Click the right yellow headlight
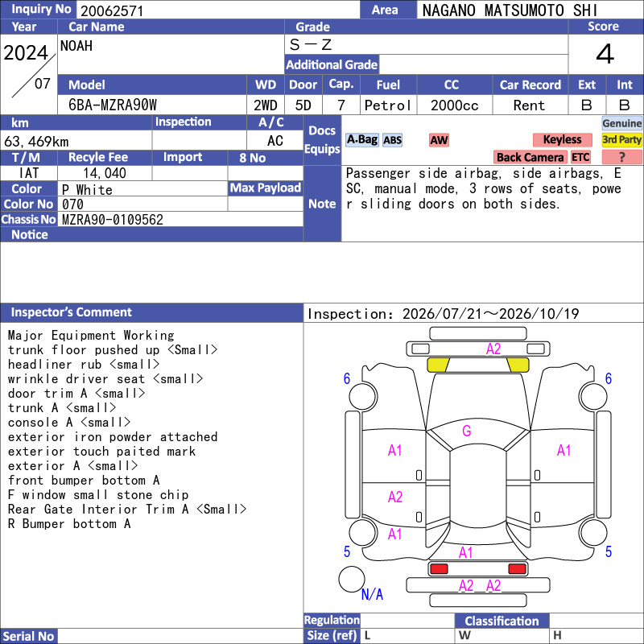This screenshot has height=644, width=644. click(x=518, y=365)
